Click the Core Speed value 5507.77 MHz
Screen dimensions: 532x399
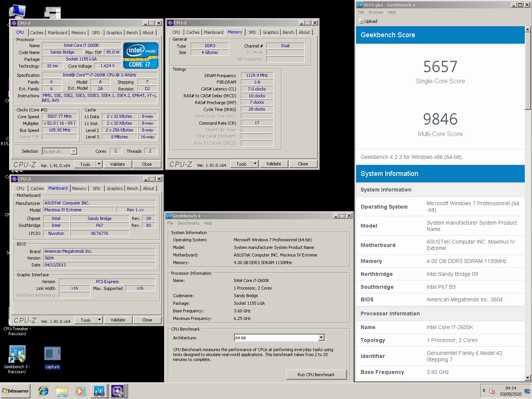click(x=60, y=116)
